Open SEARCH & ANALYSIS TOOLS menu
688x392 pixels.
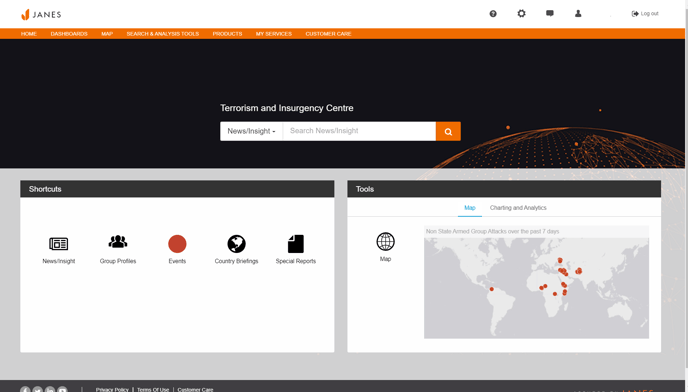point(163,34)
